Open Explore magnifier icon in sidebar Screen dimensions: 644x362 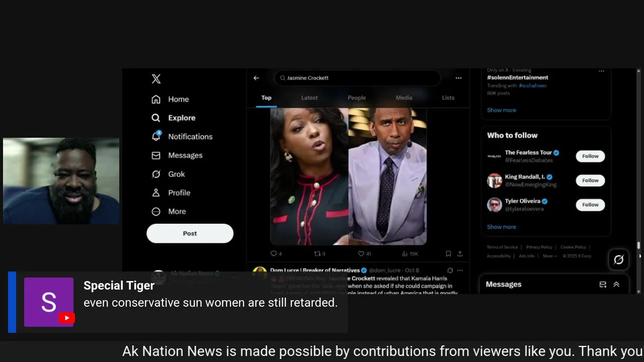(156, 118)
